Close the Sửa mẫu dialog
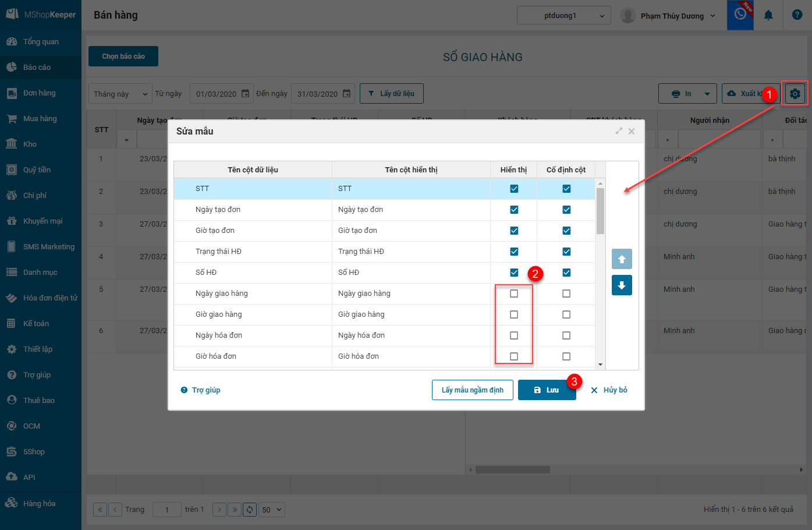This screenshot has height=530, width=812. point(632,131)
